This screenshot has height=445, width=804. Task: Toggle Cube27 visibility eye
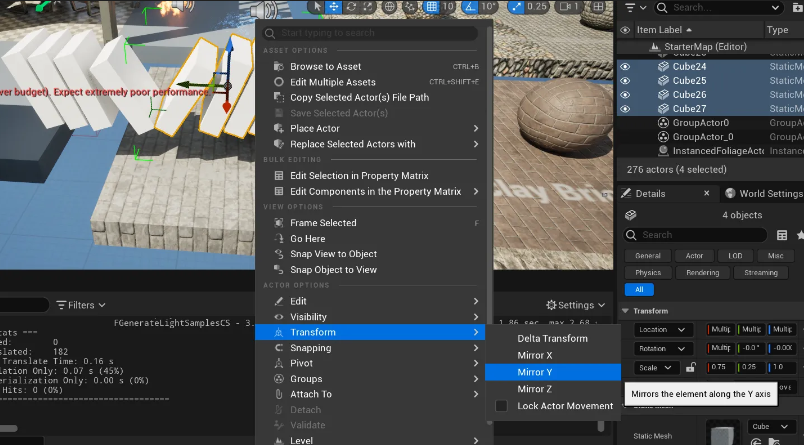pyautogui.click(x=625, y=109)
